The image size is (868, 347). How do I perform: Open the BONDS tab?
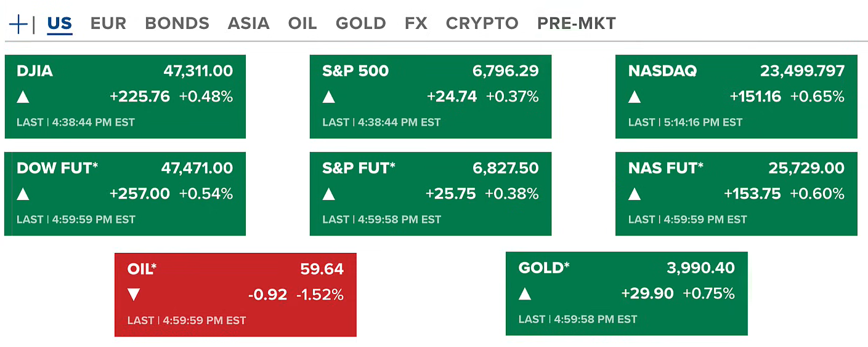177,23
